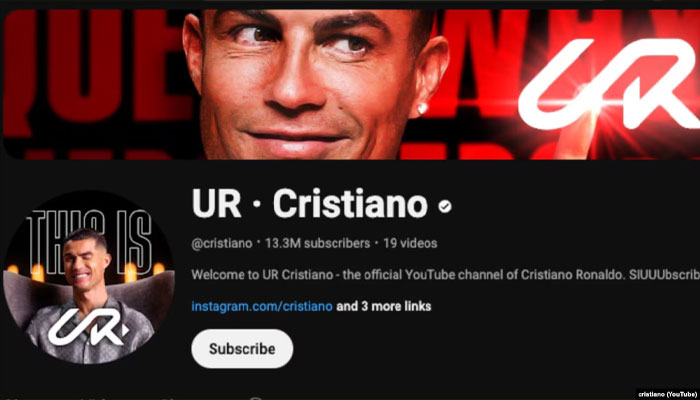Click the @cristiano channel handle
Screen dimensions: 700x400
pos(221,243)
